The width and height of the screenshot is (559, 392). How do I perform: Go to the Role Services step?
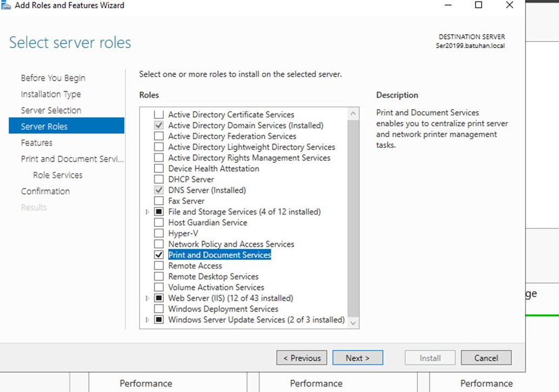(58, 175)
